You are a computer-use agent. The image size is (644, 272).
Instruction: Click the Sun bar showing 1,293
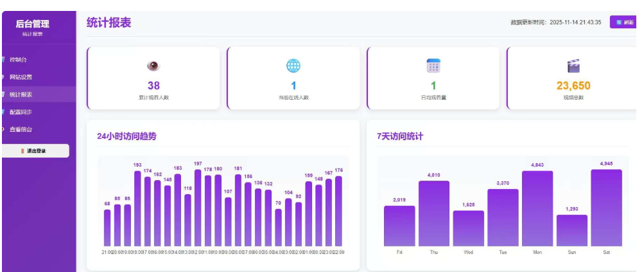[x=571, y=230]
